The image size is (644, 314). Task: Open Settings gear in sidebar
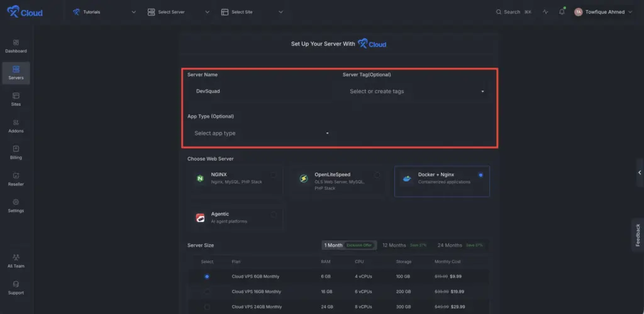coord(16,202)
